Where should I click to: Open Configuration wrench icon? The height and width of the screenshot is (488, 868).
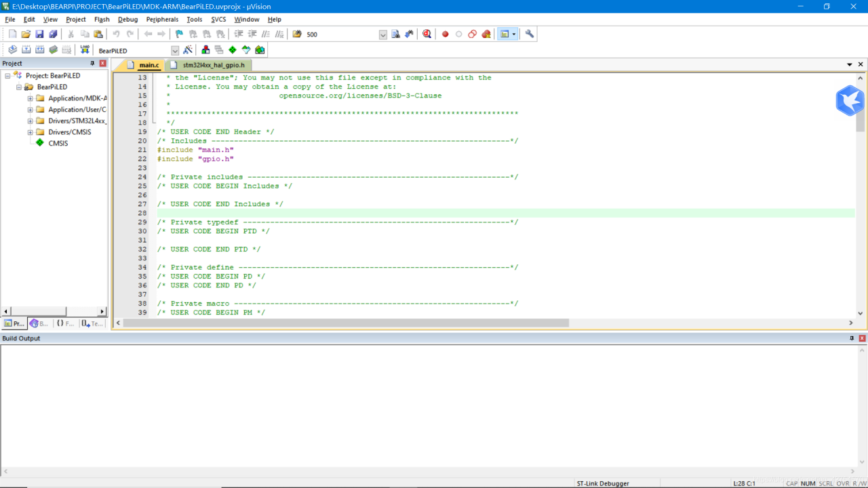[530, 34]
